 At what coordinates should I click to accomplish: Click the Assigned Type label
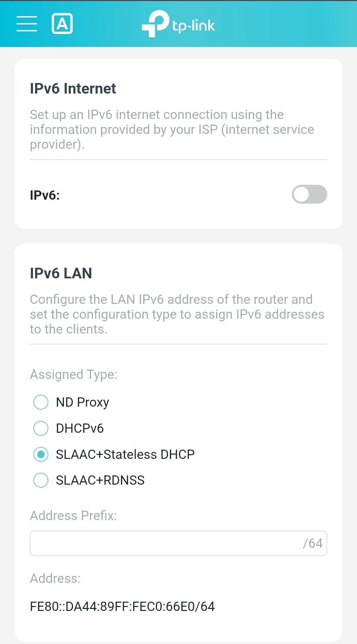[74, 375]
